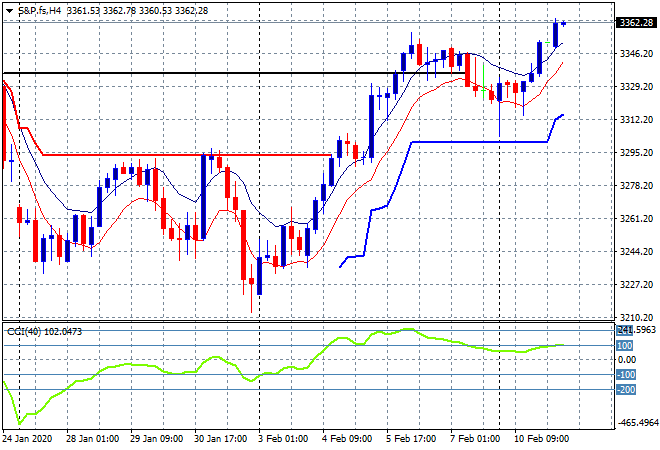Click the 7 Feb 01:00 time label

pos(475,439)
